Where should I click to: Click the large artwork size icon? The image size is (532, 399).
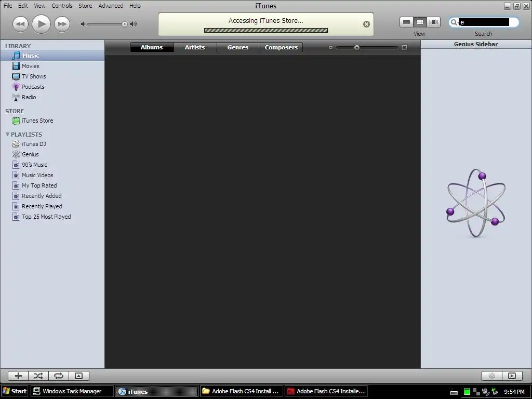pos(404,47)
